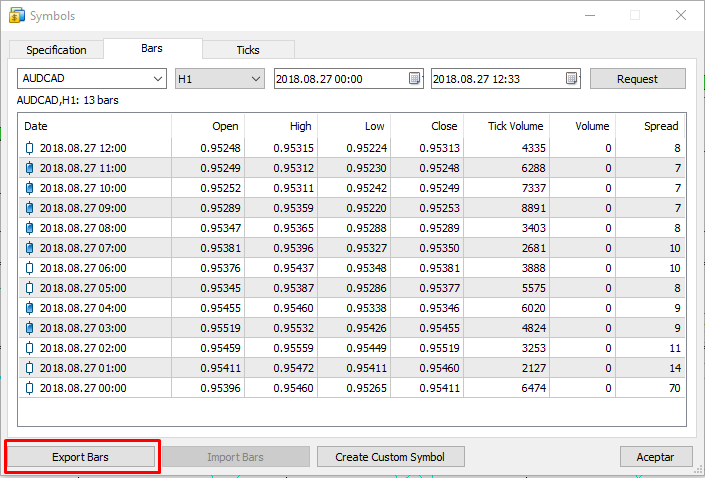Click candle icon of the 09:00 bar row
The width and height of the screenshot is (705, 478).
[x=29, y=208]
